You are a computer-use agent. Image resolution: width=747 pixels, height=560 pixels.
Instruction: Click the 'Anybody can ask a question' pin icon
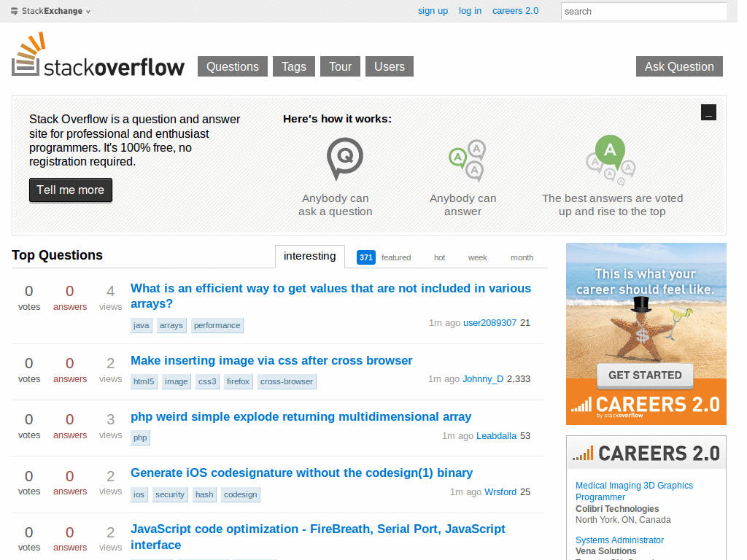[344, 159]
